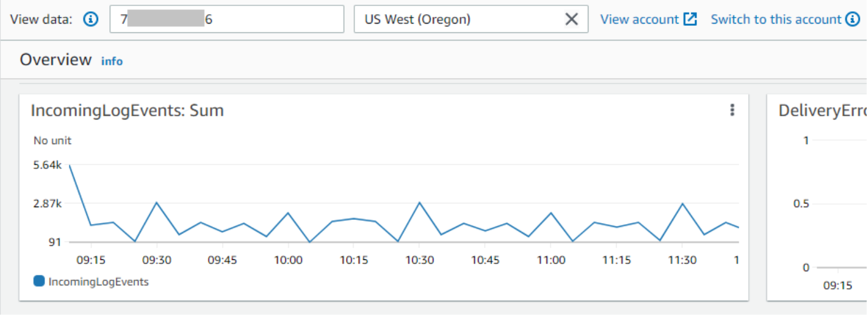The width and height of the screenshot is (868, 317).
Task: Select the 10:30 mark on the time axis
Action: click(419, 261)
